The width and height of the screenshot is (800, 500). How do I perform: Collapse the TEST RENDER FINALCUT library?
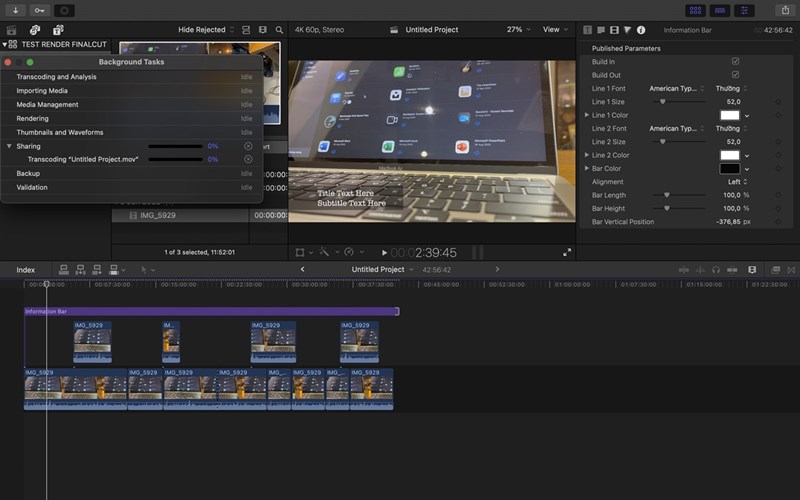pyautogui.click(x=5, y=44)
